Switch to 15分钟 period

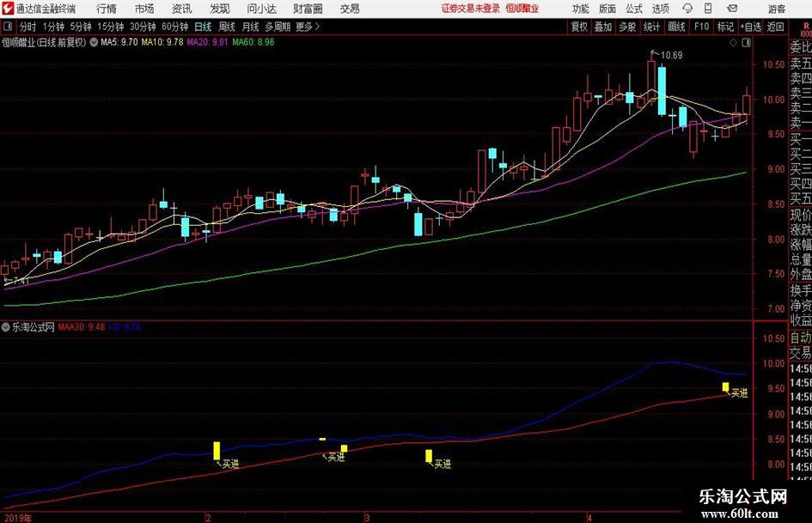110,27
